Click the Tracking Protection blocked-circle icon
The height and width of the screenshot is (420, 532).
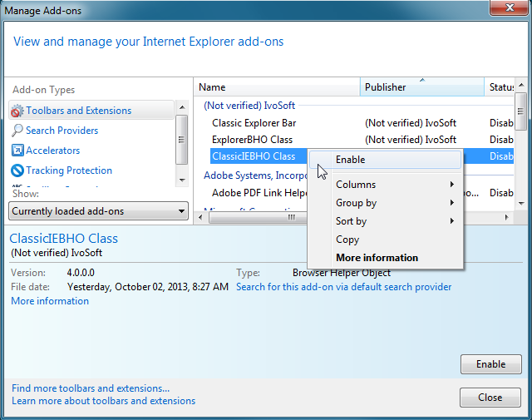click(17, 170)
